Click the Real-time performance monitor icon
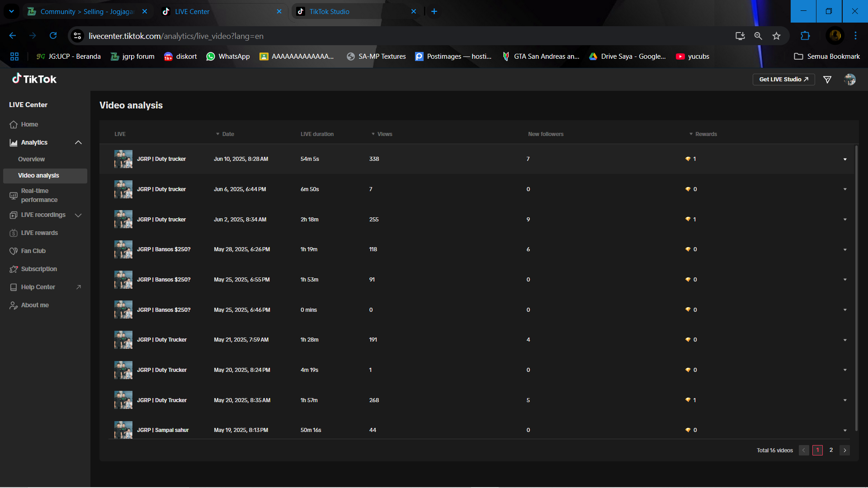 [x=14, y=196]
